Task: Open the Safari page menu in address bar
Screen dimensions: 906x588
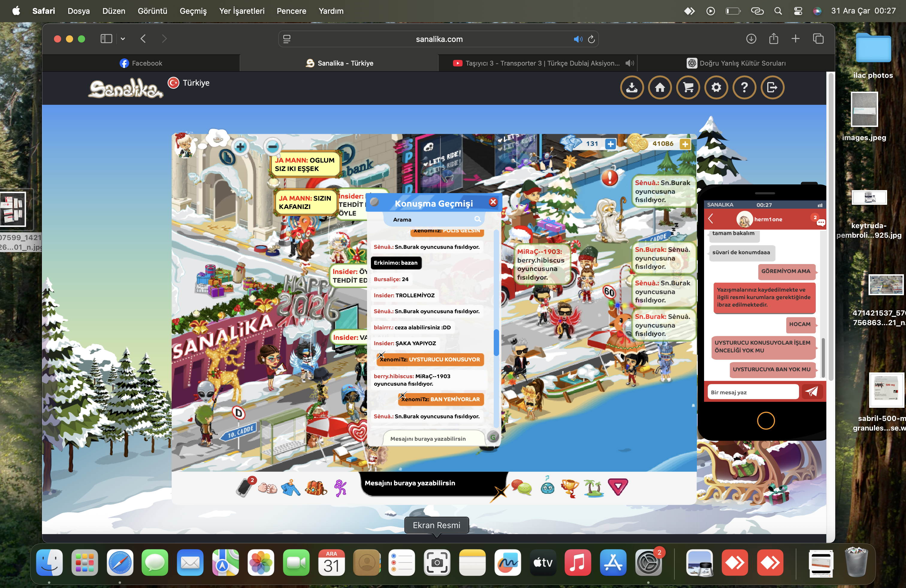Action: click(287, 39)
